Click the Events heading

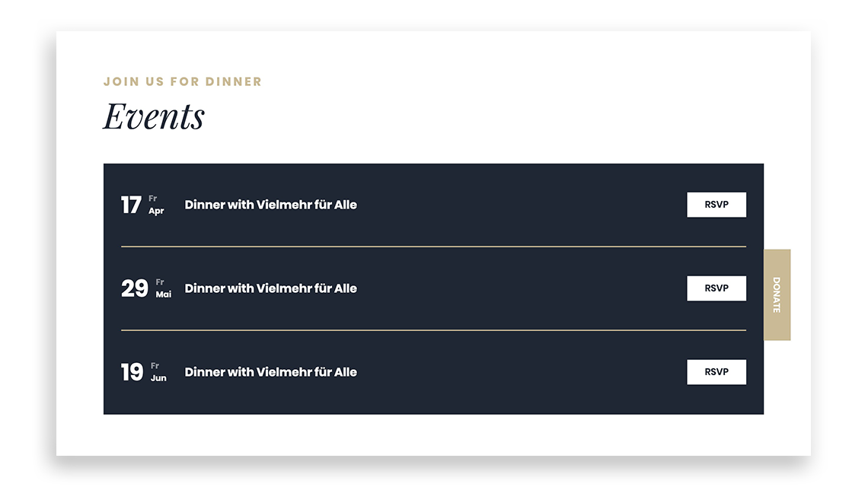[x=154, y=116]
